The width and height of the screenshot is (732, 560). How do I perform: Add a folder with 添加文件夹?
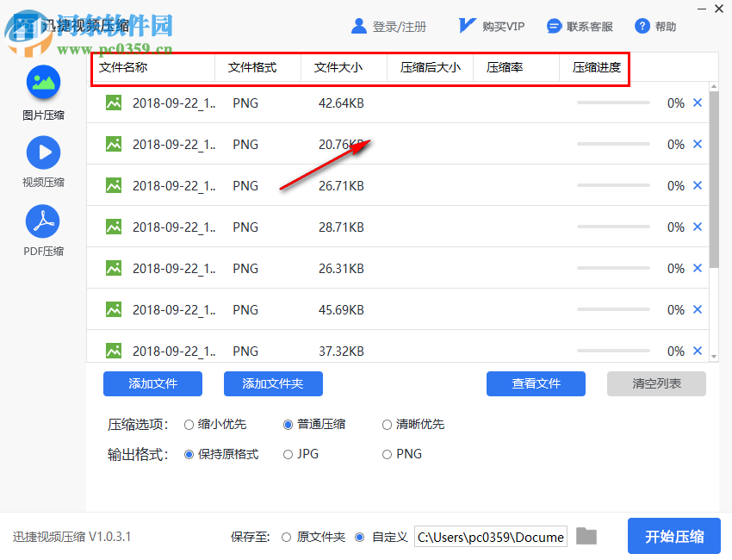coord(273,383)
